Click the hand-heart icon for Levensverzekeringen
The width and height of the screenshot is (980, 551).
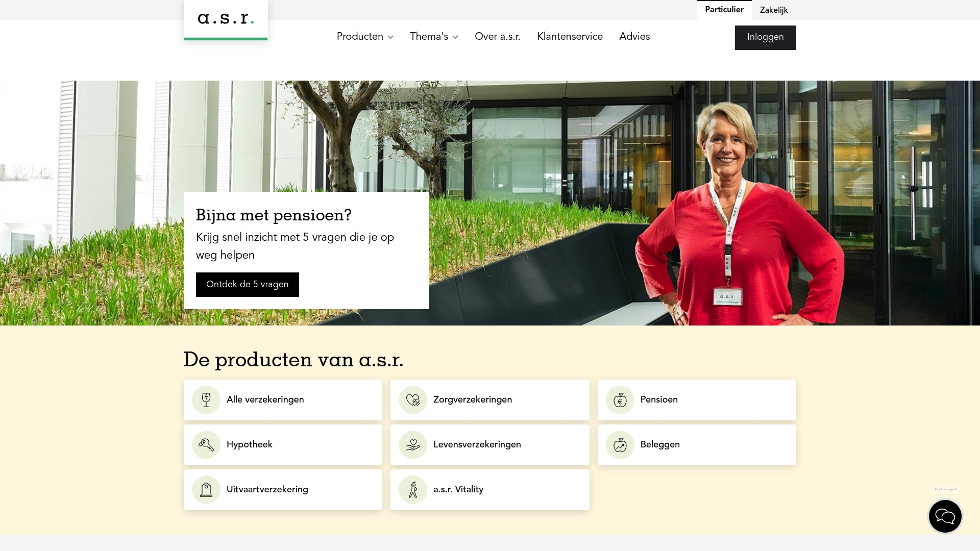[x=413, y=445]
